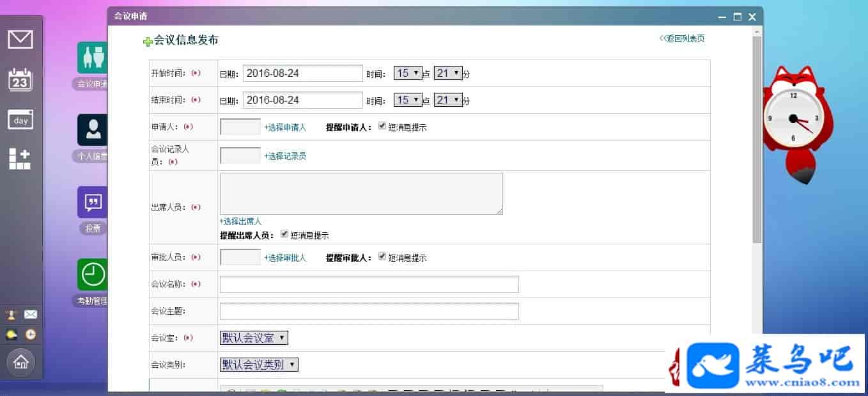This screenshot has height=396, width=868.
Task: Click the small envelope icon at sidebar bottom
Action: coord(31,315)
